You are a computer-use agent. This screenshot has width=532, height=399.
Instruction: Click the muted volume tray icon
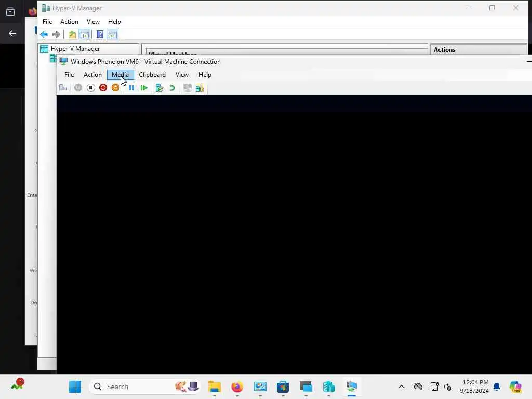(x=448, y=387)
